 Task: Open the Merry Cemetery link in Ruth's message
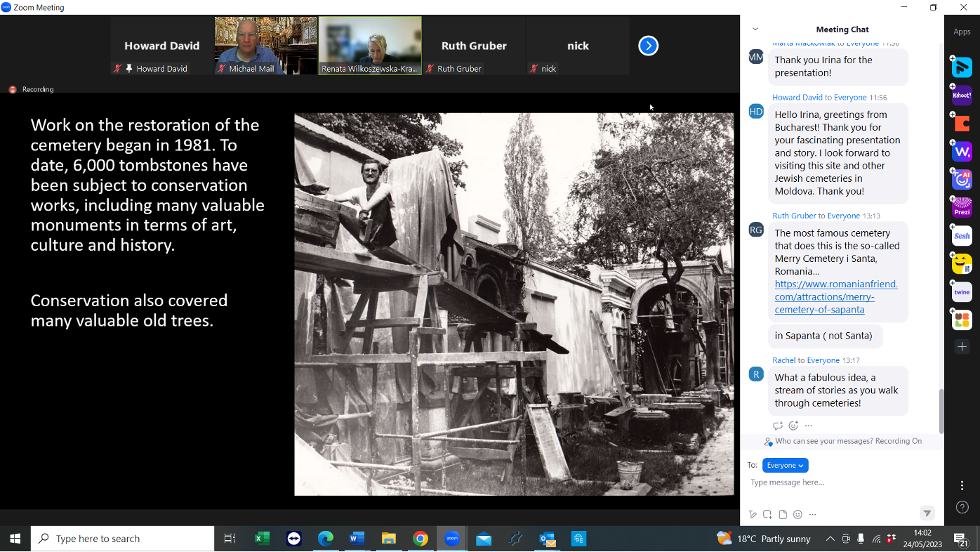835,296
